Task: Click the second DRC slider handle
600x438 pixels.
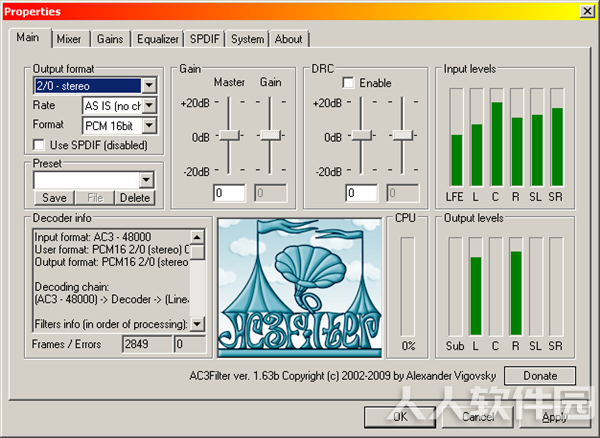Action: tap(403, 135)
